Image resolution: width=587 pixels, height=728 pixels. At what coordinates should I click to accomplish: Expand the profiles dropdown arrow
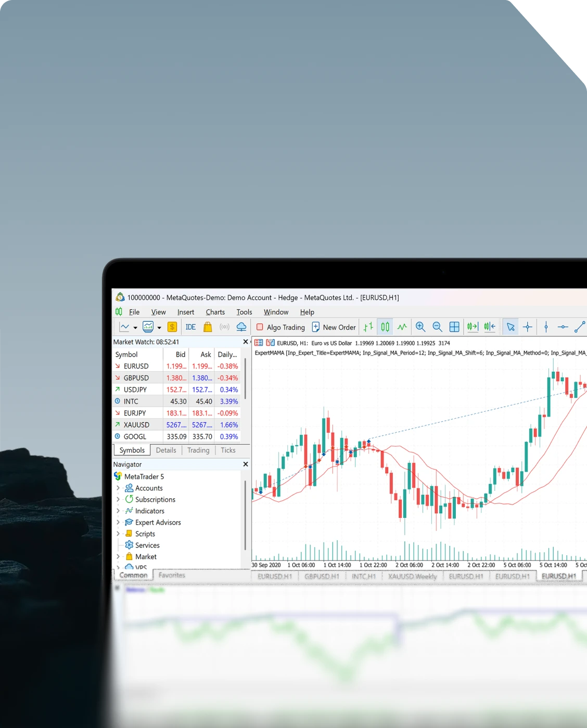click(x=159, y=328)
